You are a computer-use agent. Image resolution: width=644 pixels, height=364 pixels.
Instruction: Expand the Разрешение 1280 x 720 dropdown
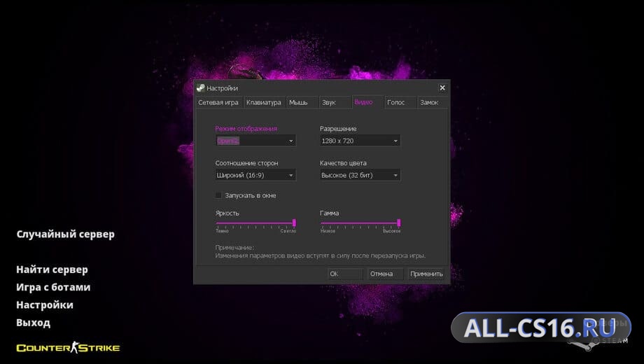pyautogui.click(x=360, y=141)
